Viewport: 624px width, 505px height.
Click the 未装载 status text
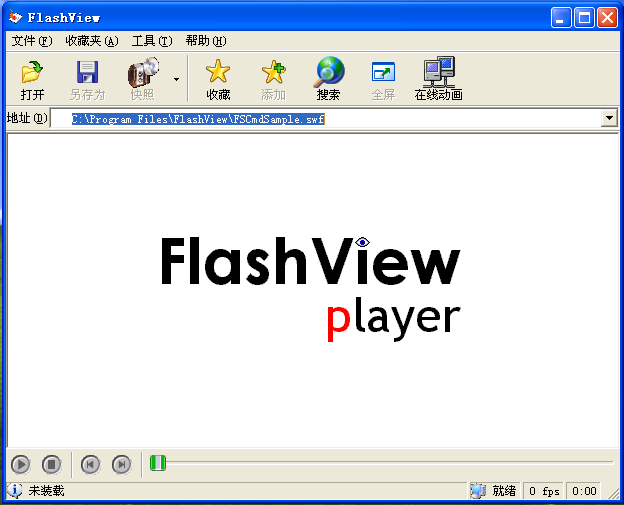point(46,491)
